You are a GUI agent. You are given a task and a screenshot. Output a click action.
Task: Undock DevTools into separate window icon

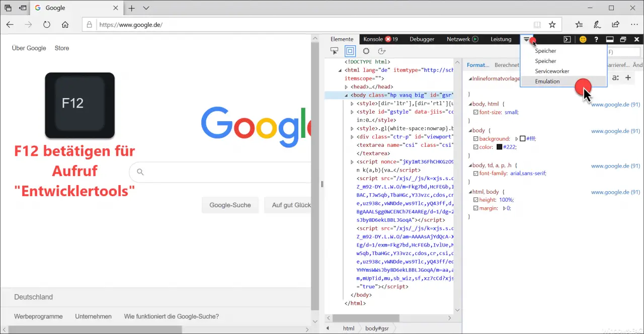pos(623,39)
